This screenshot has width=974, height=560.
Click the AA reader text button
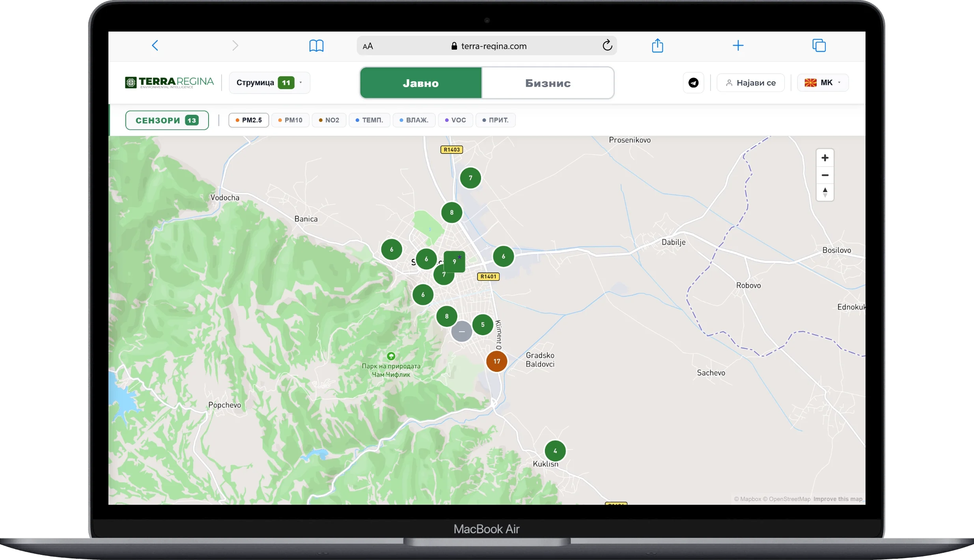368,46
